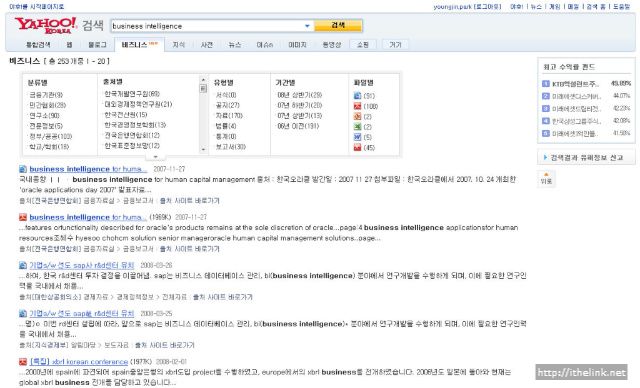Filter by source 한국전산원(15)
The image size is (640, 388).
pyautogui.click(x=125, y=115)
